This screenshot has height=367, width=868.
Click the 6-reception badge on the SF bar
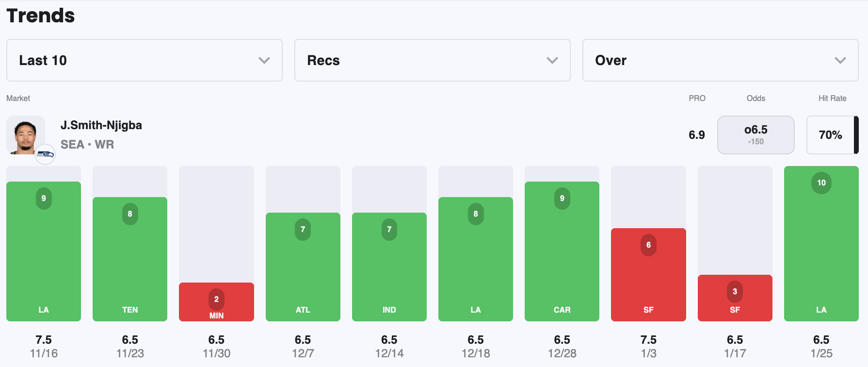pyautogui.click(x=648, y=245)
